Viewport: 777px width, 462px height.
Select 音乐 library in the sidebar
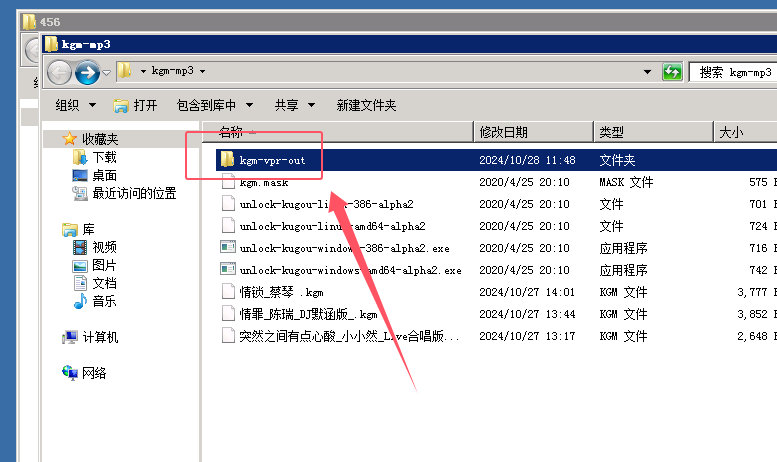pos(104,301)
